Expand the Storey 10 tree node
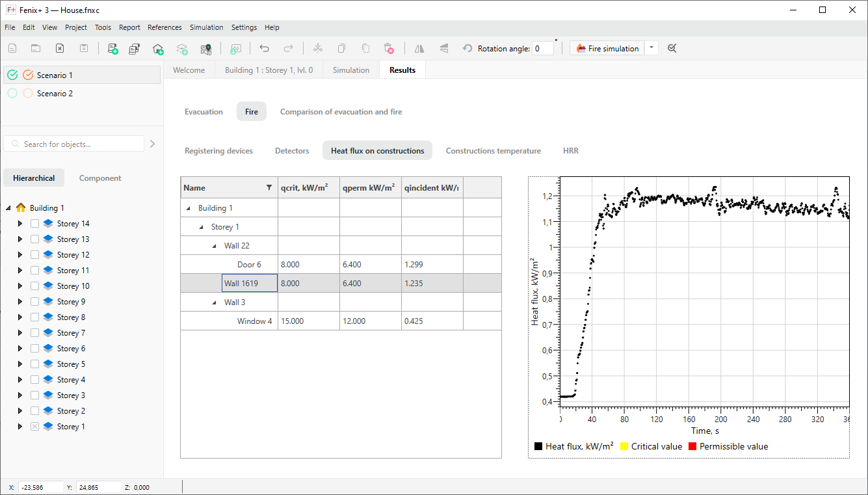 pos(20,286)
